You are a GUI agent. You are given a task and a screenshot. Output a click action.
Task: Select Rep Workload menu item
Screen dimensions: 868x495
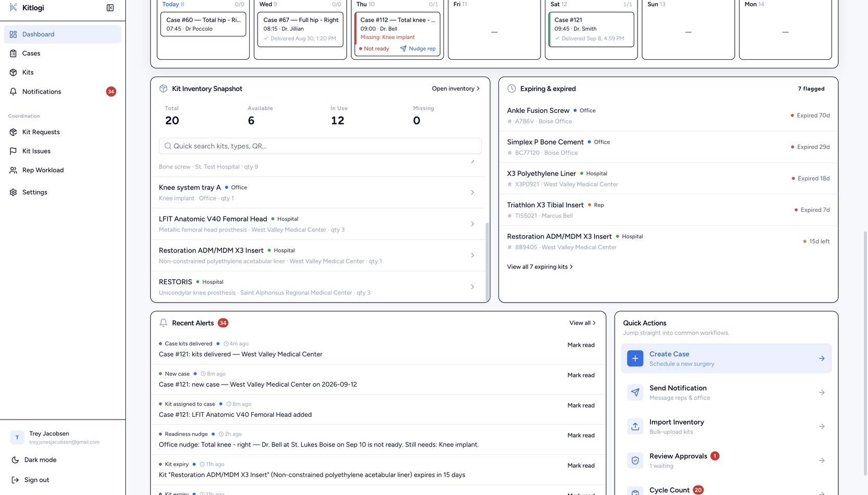point(62,170)
